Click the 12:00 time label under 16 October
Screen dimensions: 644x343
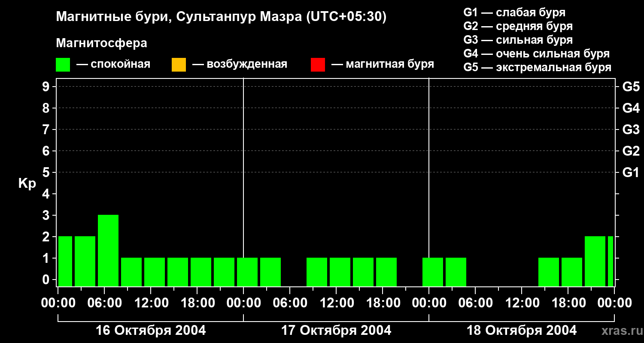tap(151, 303)
